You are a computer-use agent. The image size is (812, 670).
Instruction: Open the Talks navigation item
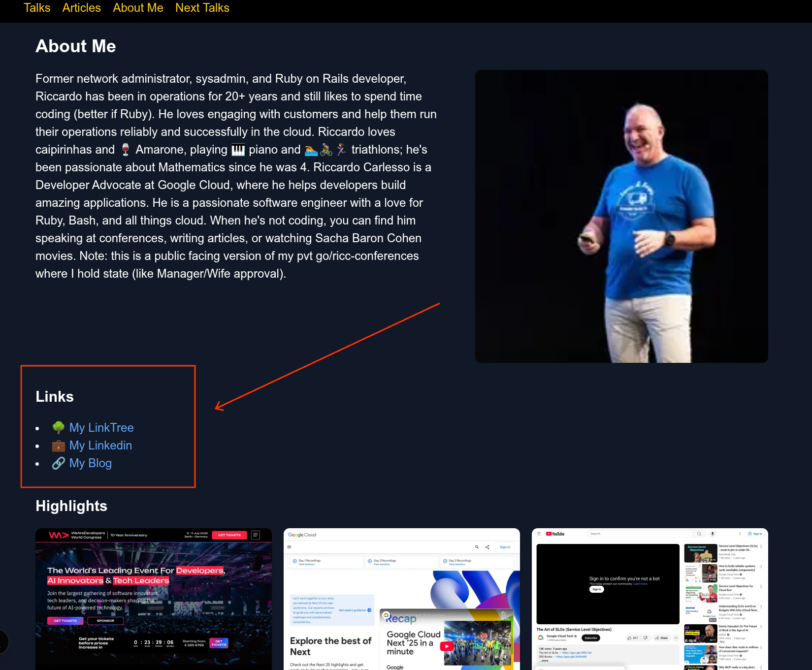point(37,8)
